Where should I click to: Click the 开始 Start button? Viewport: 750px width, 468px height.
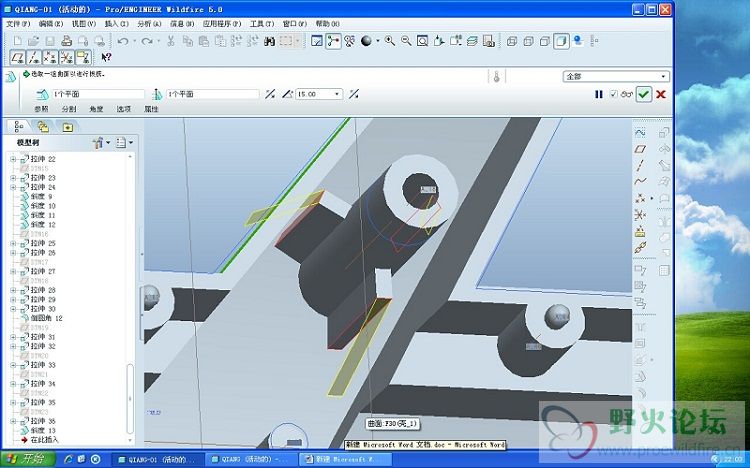26,459
